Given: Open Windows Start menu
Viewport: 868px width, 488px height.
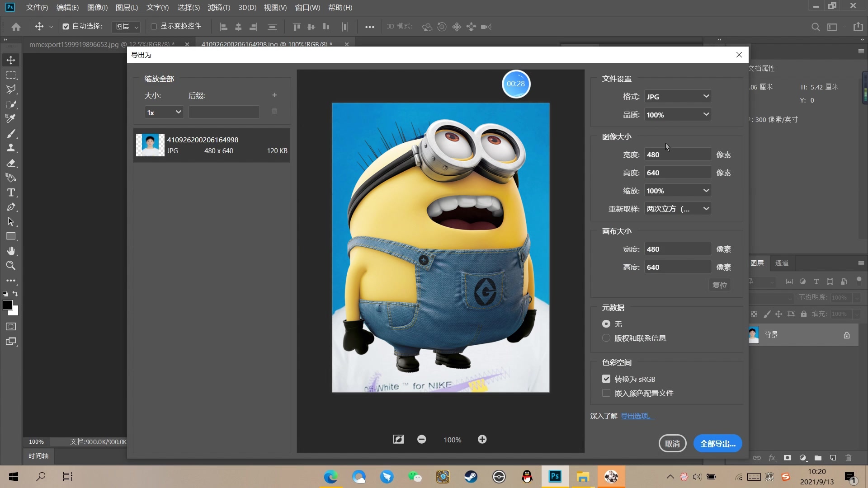Looking at the screenshot, I should click(x=14, y=477).
